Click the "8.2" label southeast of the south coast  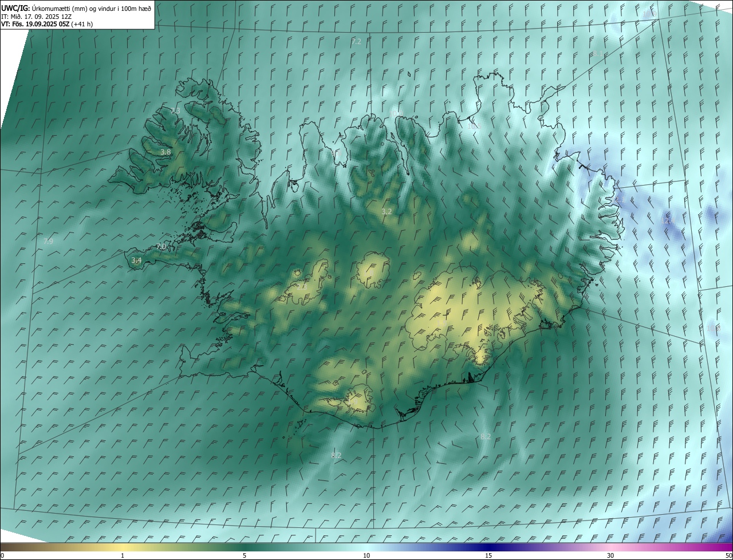tap(486, 437)
